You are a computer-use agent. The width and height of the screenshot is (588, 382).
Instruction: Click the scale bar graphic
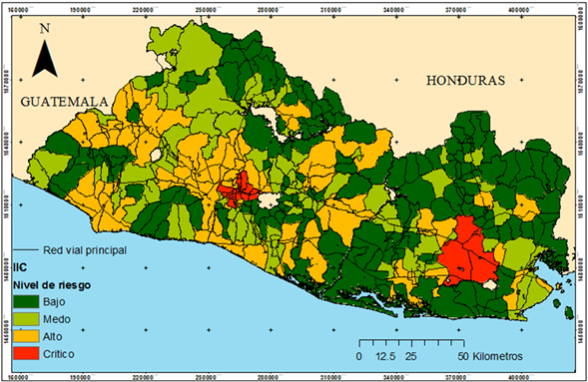click(411, 343)
